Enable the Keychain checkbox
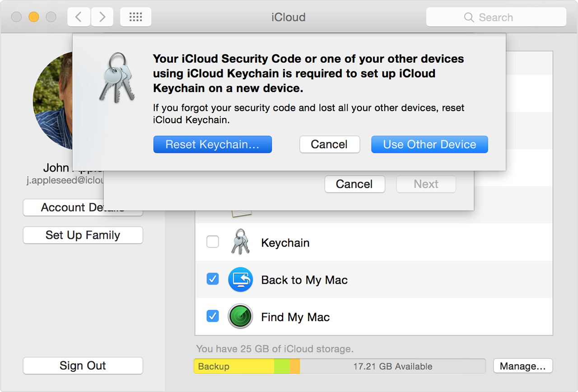Image resolution: width=578 pixels, height=392 pixels. click(213, 242)
